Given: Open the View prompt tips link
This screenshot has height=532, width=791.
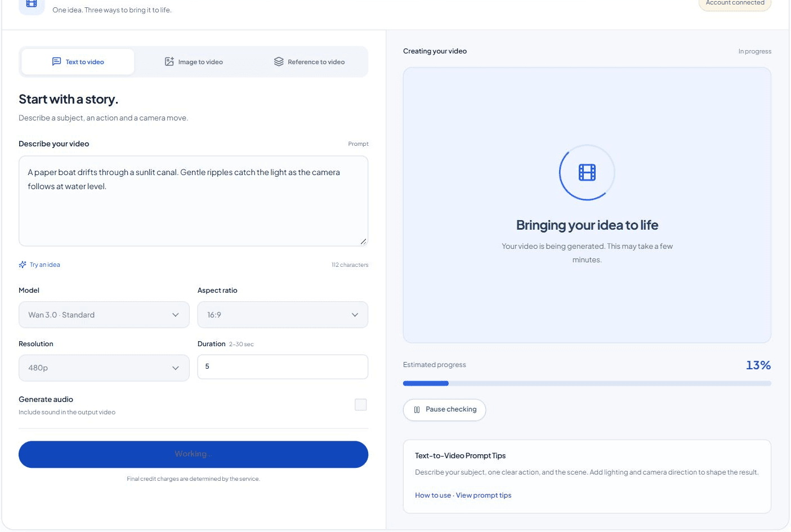Looking at the screenshot, I should pos(484,495).
